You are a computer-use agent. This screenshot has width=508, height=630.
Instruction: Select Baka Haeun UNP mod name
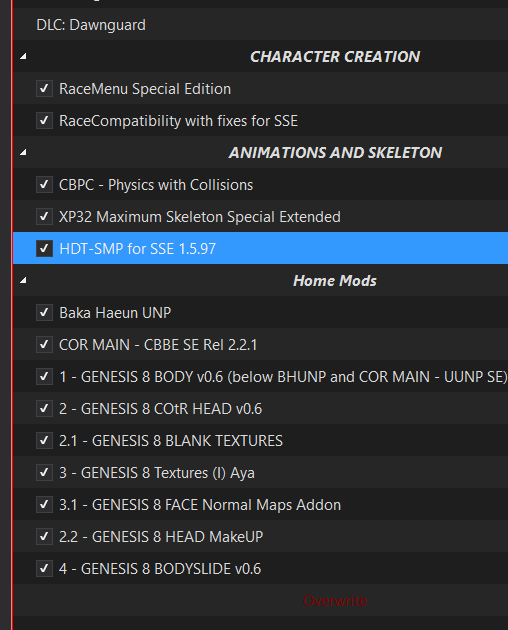[x=115, y=313]
